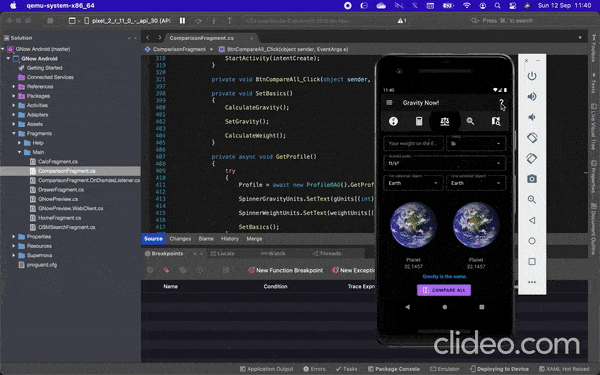The width and height of the screenshot is (600, 375).
Task: Open HomeFragment.cs in solution tree
Action: click(59, 218)
